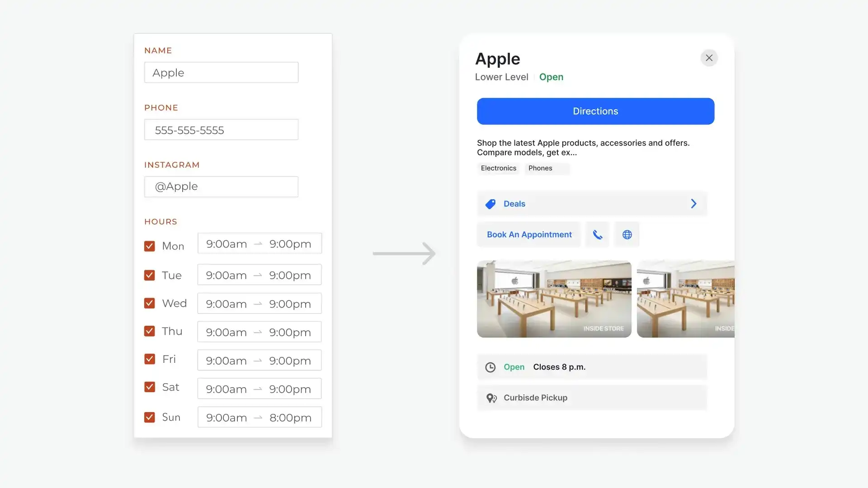Click the Instagram handle input field
The image size is (868, 488).
(x=221, y=186)
